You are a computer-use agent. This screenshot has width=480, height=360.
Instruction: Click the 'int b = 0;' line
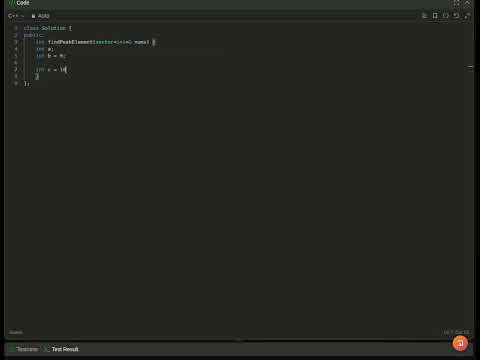pos(51,56)
